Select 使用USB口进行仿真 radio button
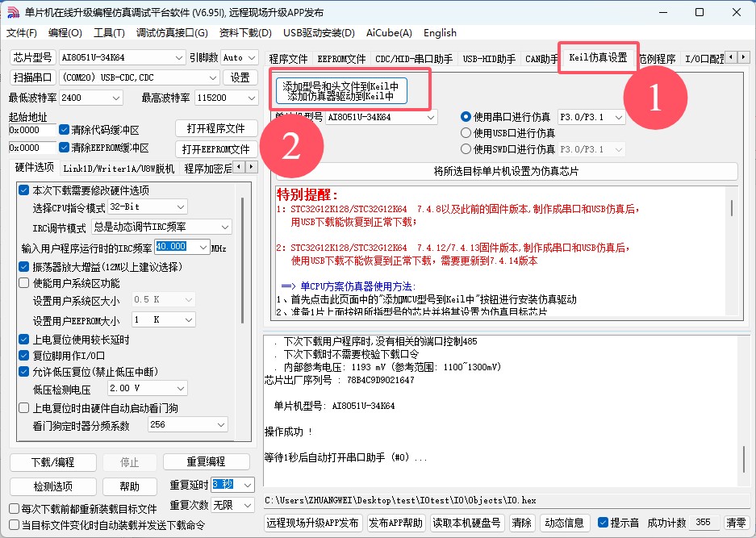Viewport: 756px width, 538px height. (x=466, y=133)
